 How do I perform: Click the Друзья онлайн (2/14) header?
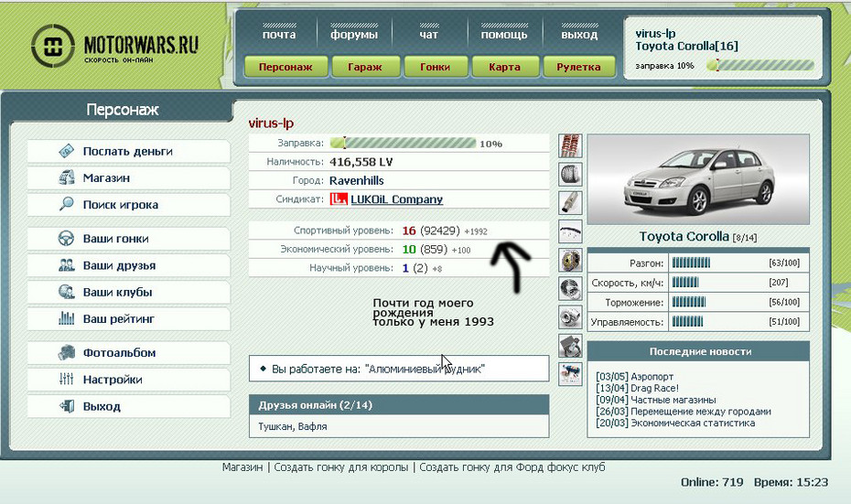click(x=399, y=404)
